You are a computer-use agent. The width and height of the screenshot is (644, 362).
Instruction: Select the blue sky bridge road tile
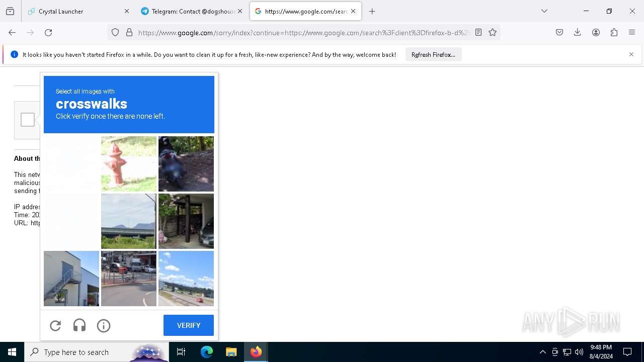[x=186, y=279]
